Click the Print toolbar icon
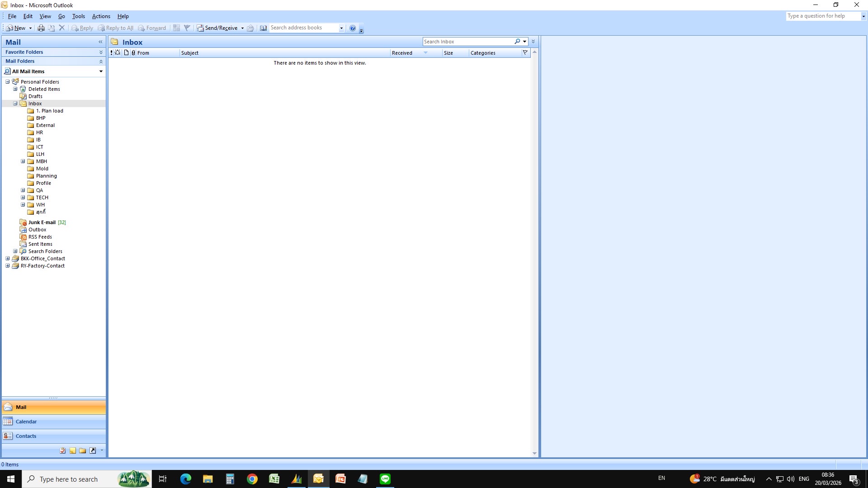This screenshot has height=488, width=868. point(41,28)
